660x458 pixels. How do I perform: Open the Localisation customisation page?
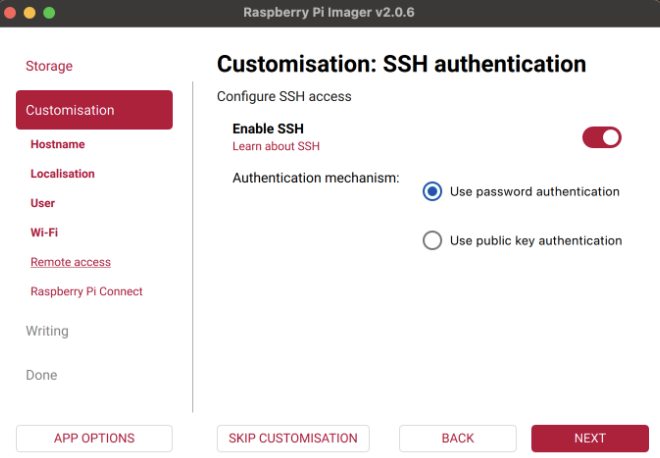pyautogui.click(x=62, y=173)
